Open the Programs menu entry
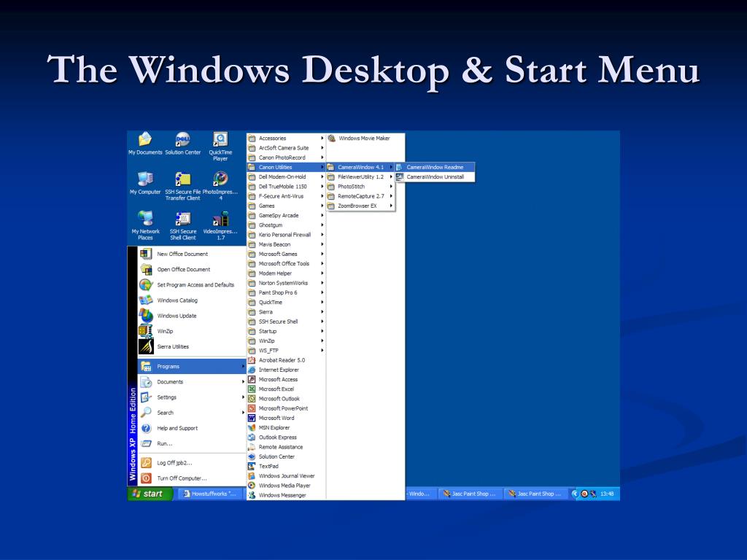 pyautogui.click(x=192, y=366)
